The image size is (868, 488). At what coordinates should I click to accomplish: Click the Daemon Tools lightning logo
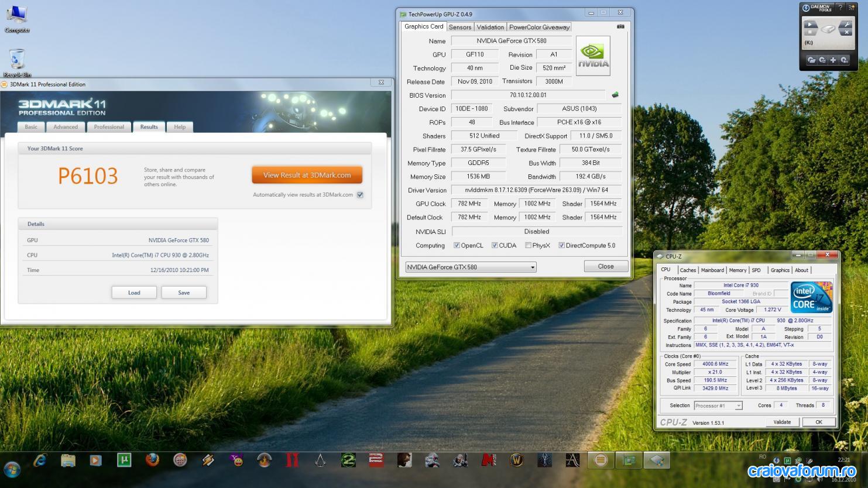(806, 8)
